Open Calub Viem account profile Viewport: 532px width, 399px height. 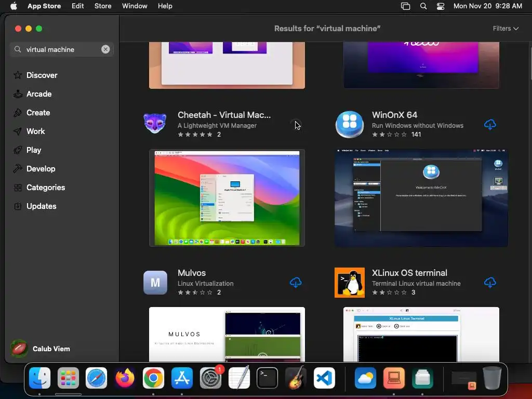[41, 349]
